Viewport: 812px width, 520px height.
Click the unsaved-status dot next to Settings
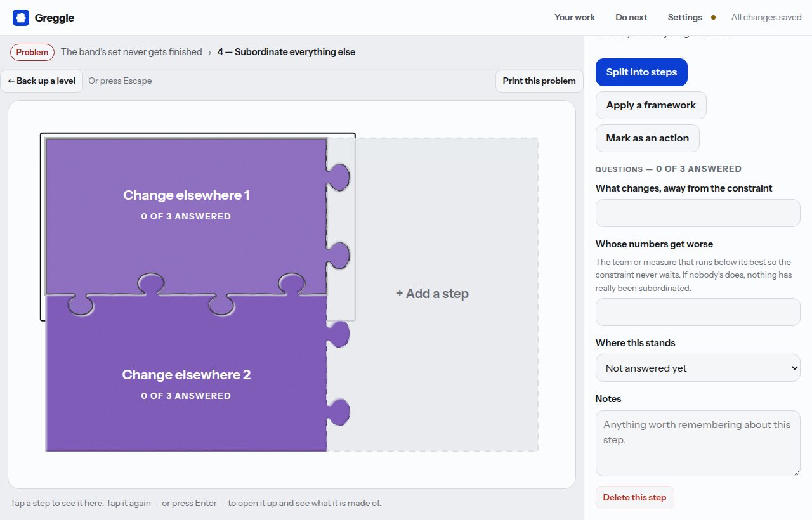click(x=713, y=18)
